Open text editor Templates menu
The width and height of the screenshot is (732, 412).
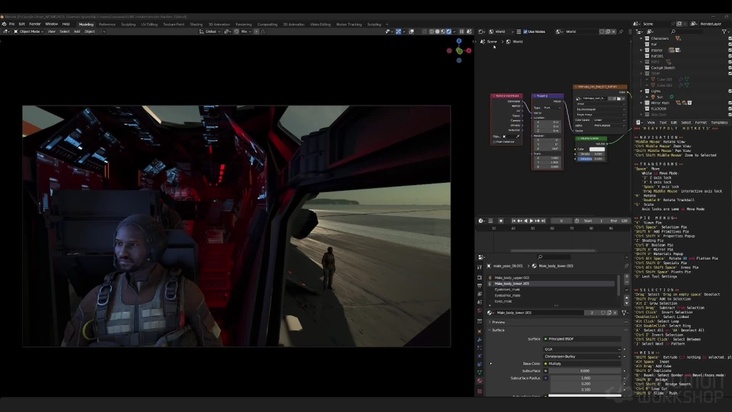coord(719,123)
